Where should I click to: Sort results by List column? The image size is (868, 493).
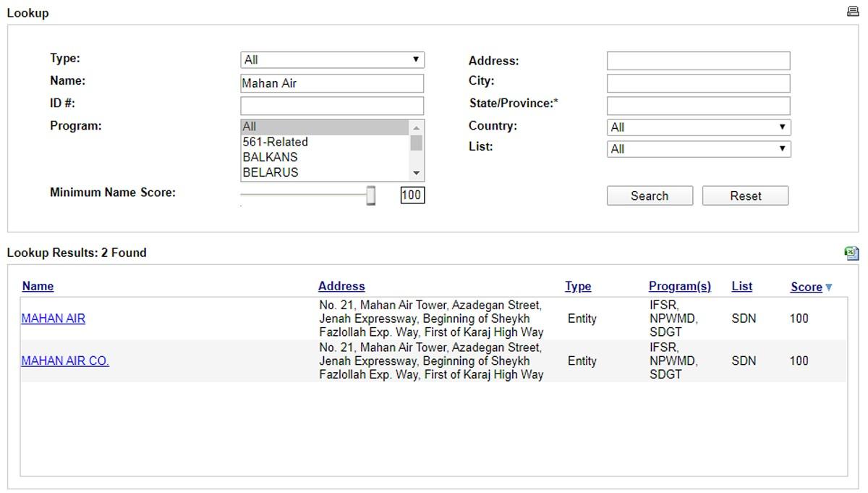[x=742, y=286]
